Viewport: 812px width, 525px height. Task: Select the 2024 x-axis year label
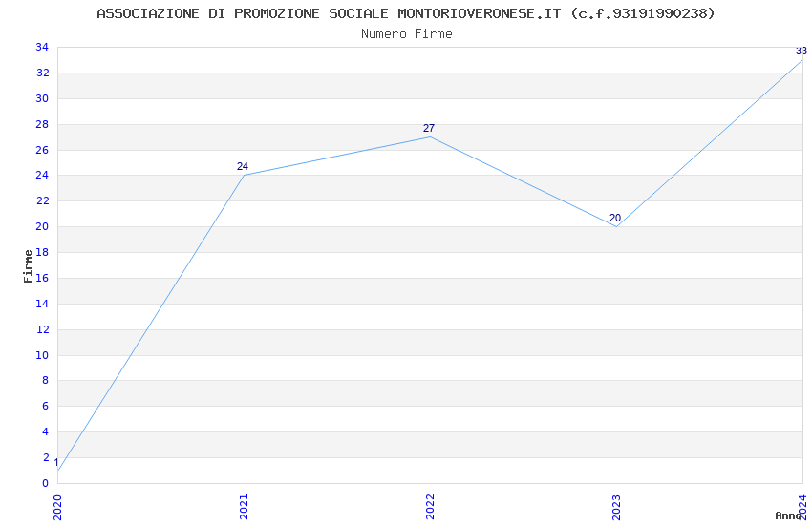click(802, 507)
